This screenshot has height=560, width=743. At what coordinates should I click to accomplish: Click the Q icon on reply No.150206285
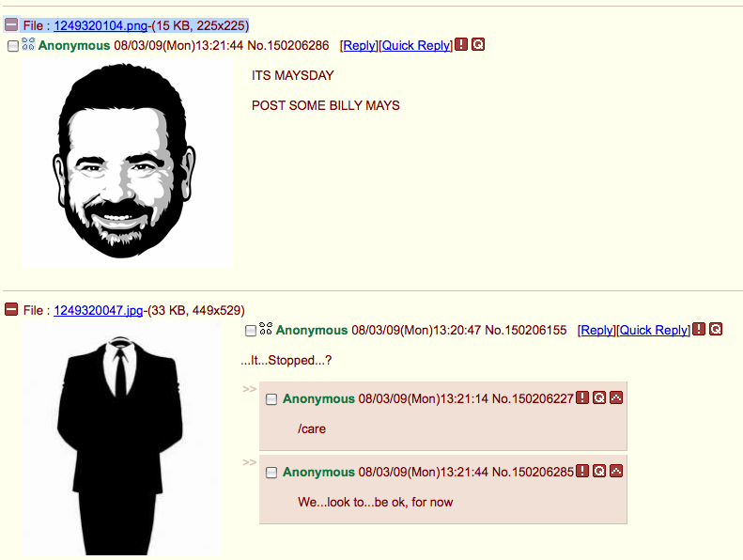pos(599,471)
